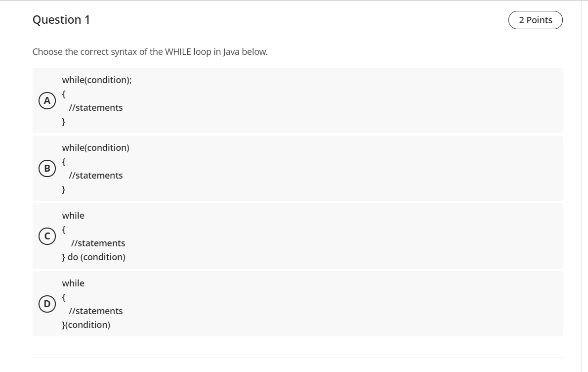Image resolution: width=588 pixels, height=372 pixels.
Task: Select answer option C radio circle
Action: pyautogui.click(x=47, y=236)
